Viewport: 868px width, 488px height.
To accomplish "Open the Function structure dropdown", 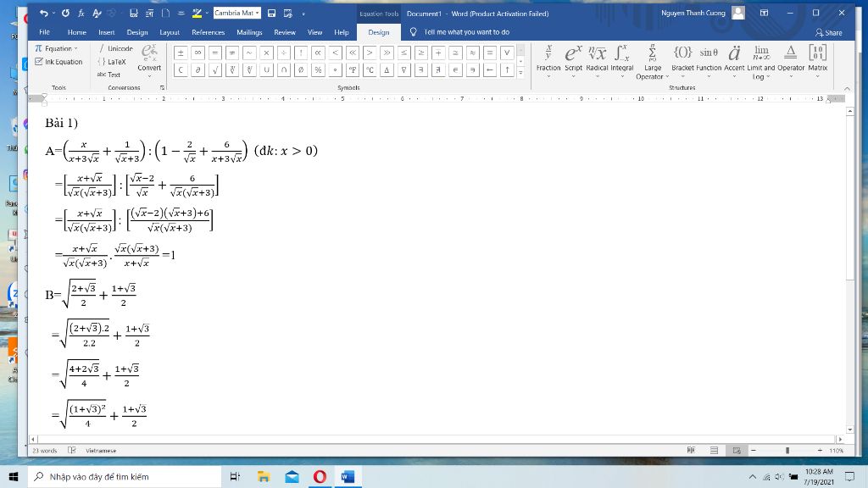I will coord(709,61).
